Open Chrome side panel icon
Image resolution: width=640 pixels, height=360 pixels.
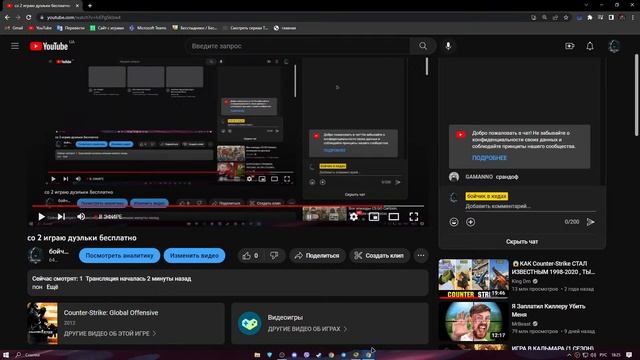point(611,18)
